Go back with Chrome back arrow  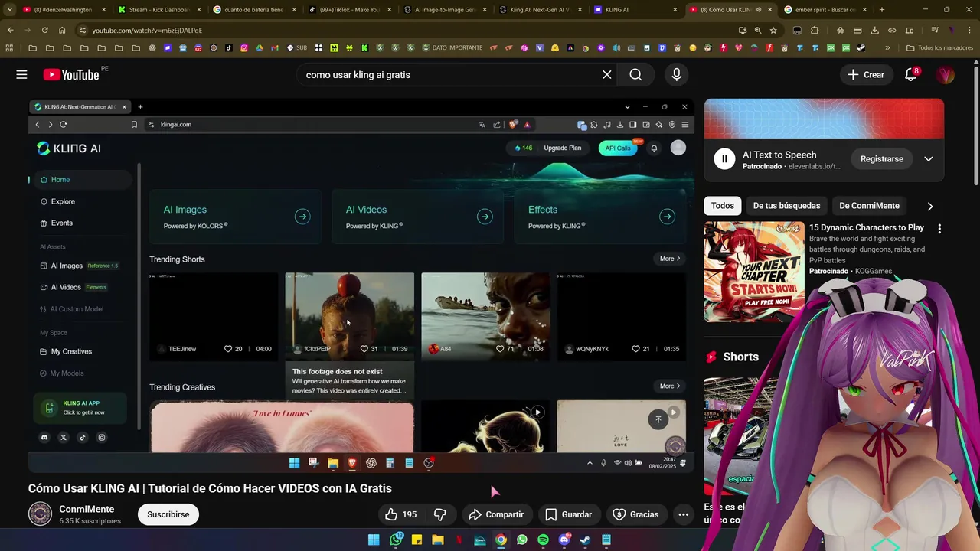pyautogui.click(x=10, y=30)
